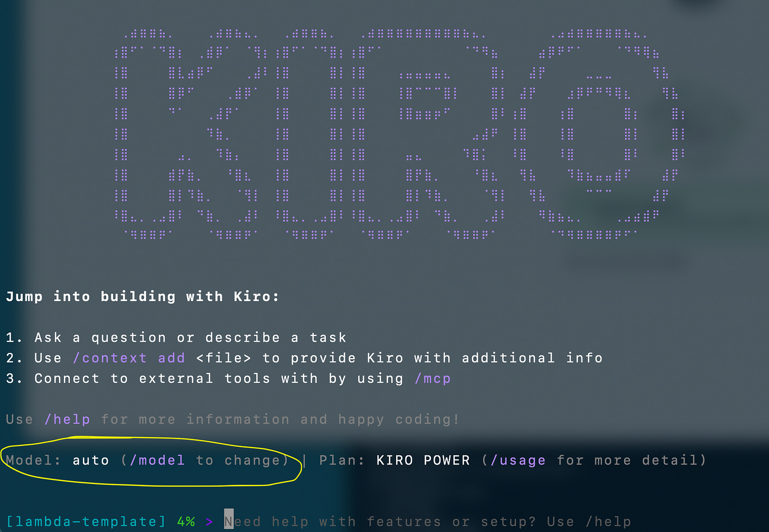Click the 'auto' model value
The image size is (769, 532).
pyautogui.click(x=91, y=461)
